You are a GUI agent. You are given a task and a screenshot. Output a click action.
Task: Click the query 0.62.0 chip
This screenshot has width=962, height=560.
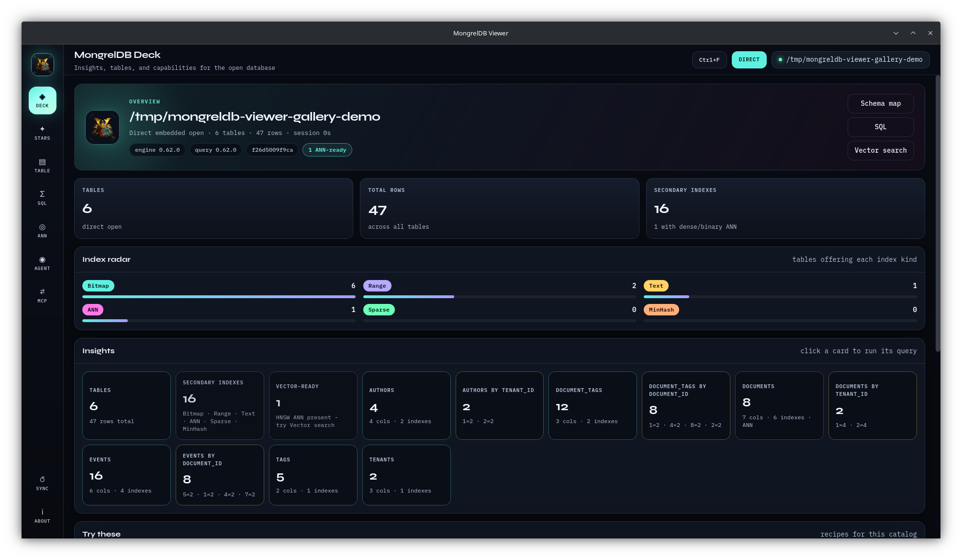[x=215, y=150]
